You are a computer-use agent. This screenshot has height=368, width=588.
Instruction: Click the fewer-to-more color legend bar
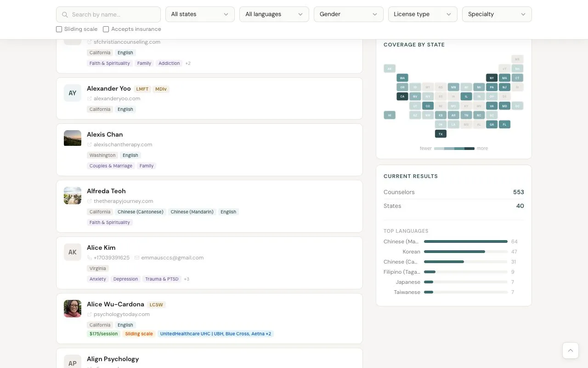click(454, 148)
